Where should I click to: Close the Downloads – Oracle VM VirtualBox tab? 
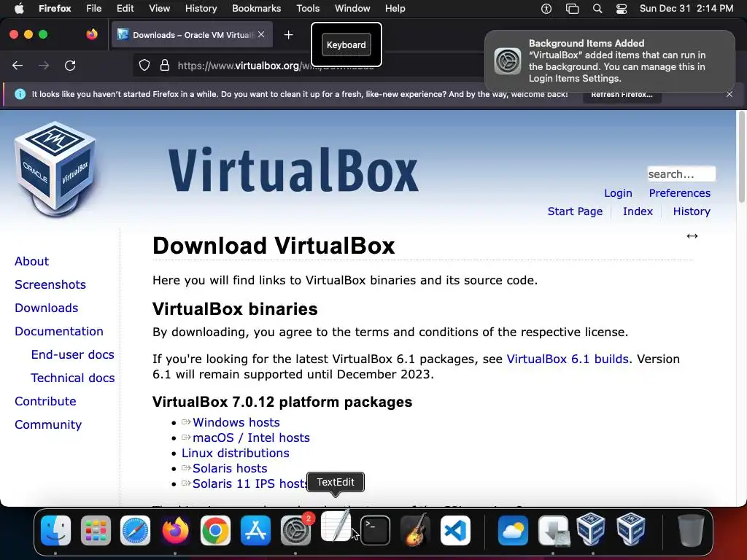261,34
